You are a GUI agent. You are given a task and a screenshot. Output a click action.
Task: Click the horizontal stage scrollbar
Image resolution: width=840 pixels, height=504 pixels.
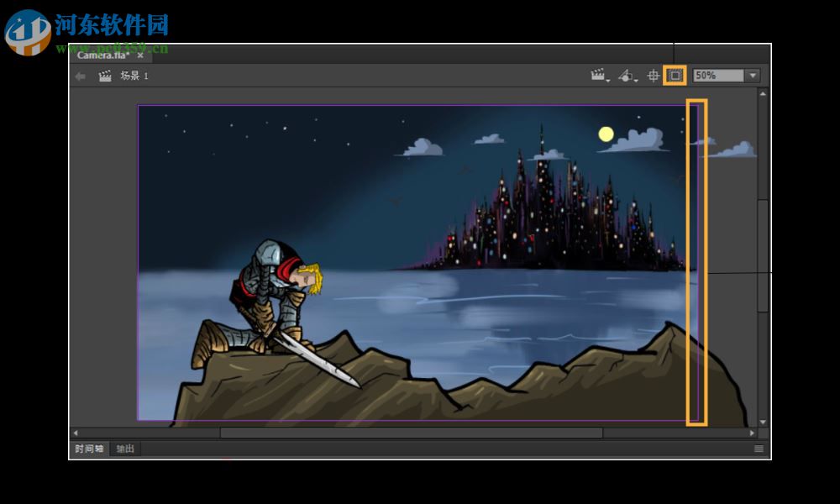click(412, 434)
